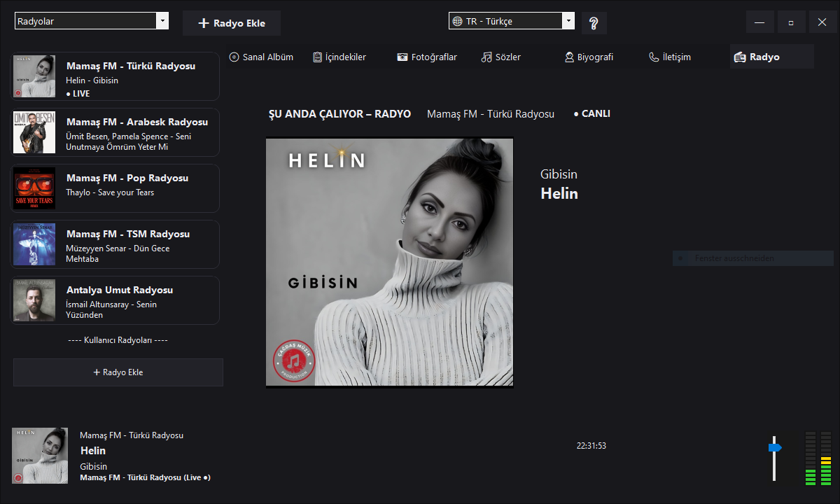This screenshot has width=840, height=504.
Task: Click the Radyo Ekle button in sidebar
Action: pyautogui.click(x=118, y=372)
